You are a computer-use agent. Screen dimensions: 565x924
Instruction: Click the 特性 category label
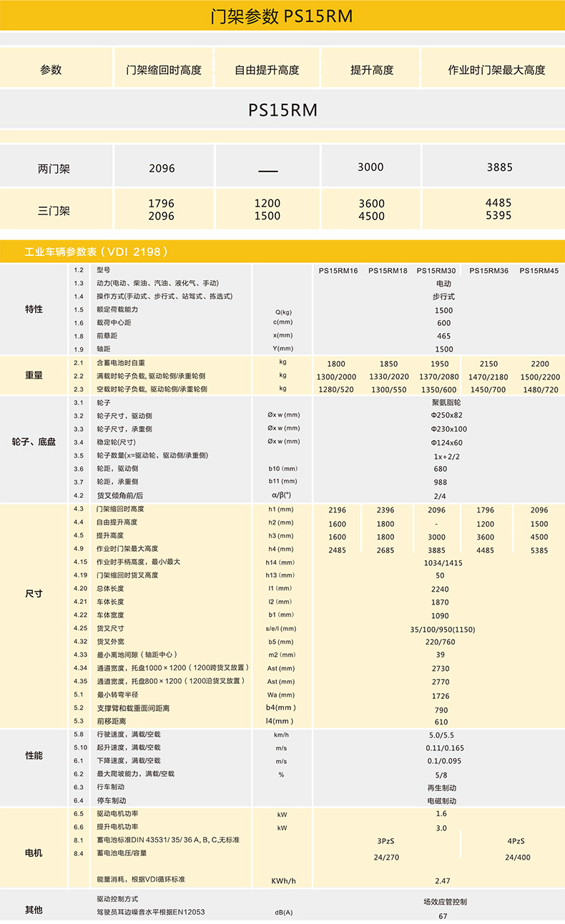(x=34, y=309)
